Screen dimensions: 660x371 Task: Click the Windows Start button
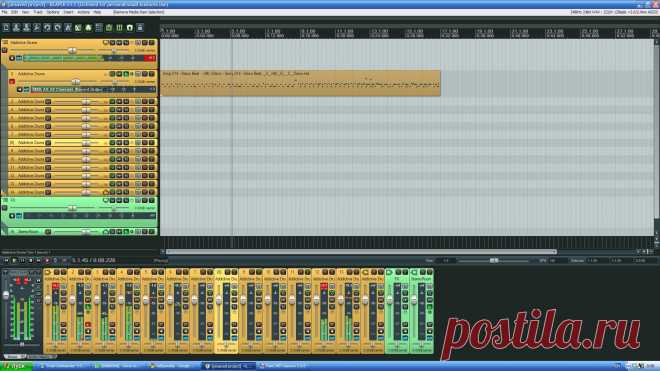tap(16, 366)
